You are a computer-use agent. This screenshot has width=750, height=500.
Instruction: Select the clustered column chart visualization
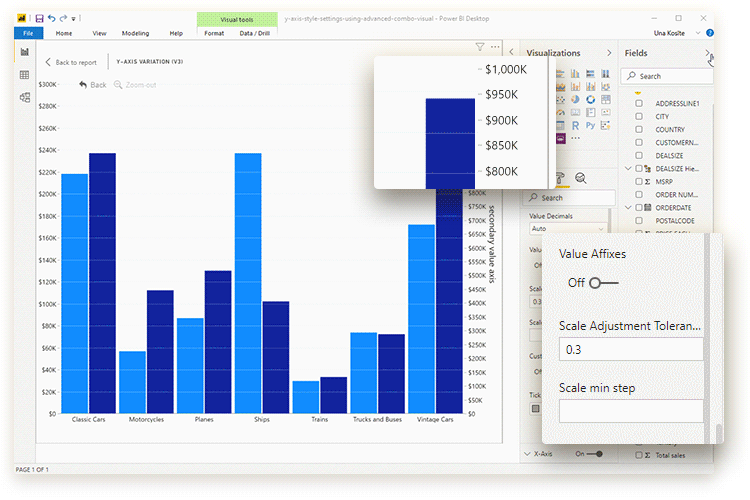pyautogui.click(x=575, y=74)
